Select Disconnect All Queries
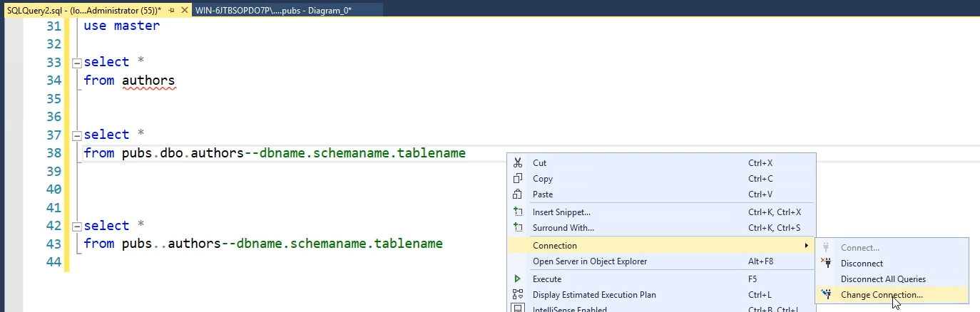The height and width of the screenshot is (312, 980). pyautogui.click(x=892, y=279)
